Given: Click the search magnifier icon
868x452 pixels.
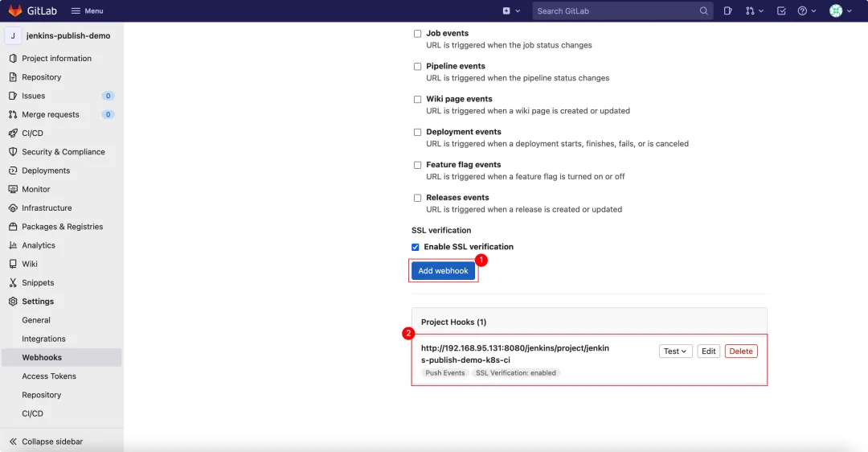Looking at the screenshot, I should pos(703,10).
